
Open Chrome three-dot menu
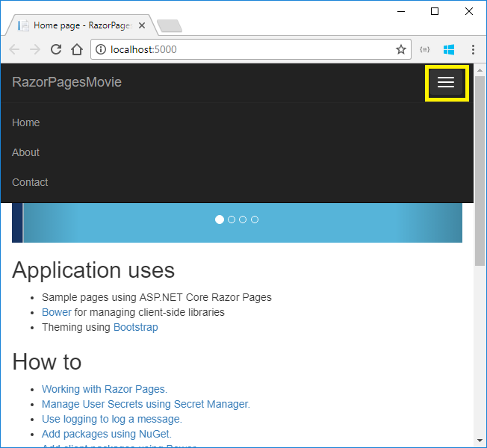(x=474, y=50)
